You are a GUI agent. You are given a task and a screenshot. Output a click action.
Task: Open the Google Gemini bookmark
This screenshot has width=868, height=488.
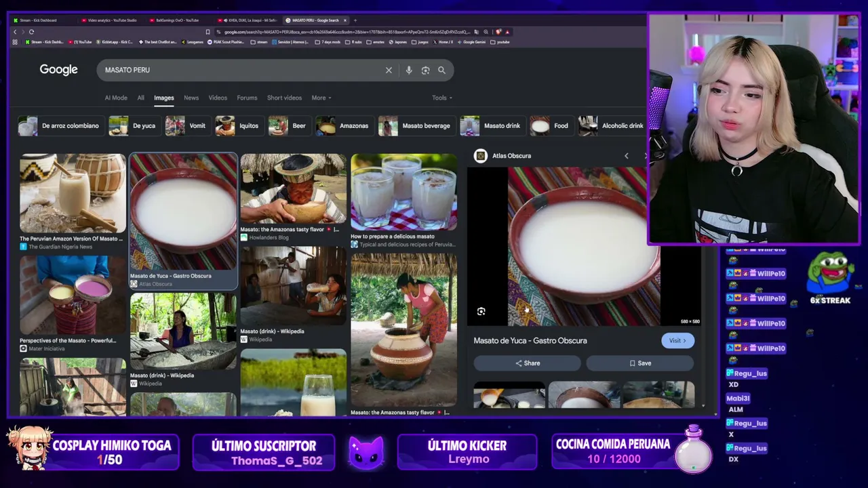click(471, 42)
